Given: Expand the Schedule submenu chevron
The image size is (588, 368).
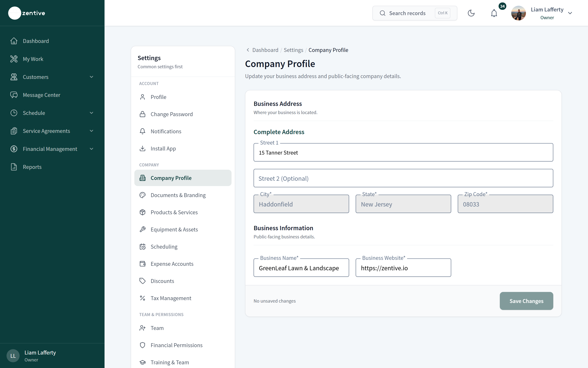Looking at the screenshot, I should point(92,113).
